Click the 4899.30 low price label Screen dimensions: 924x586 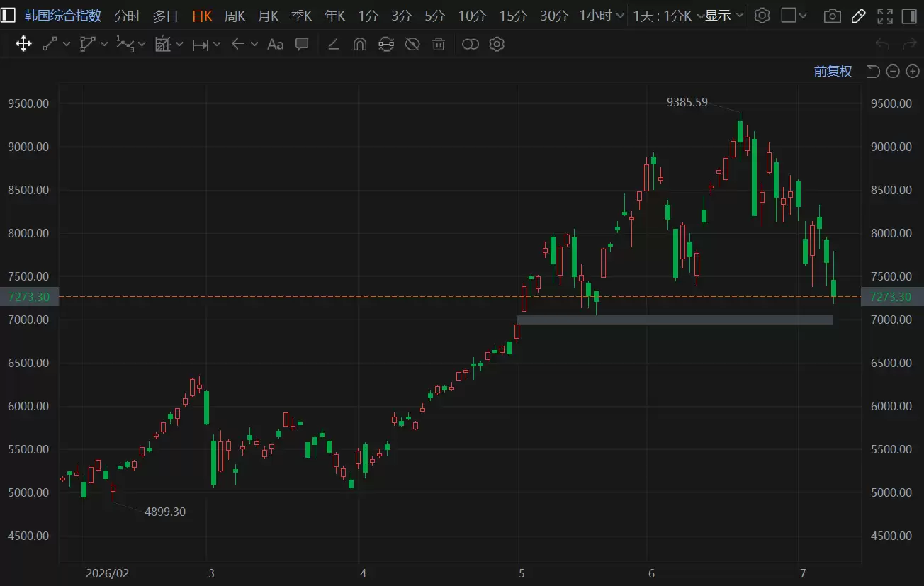click(165, 512)
